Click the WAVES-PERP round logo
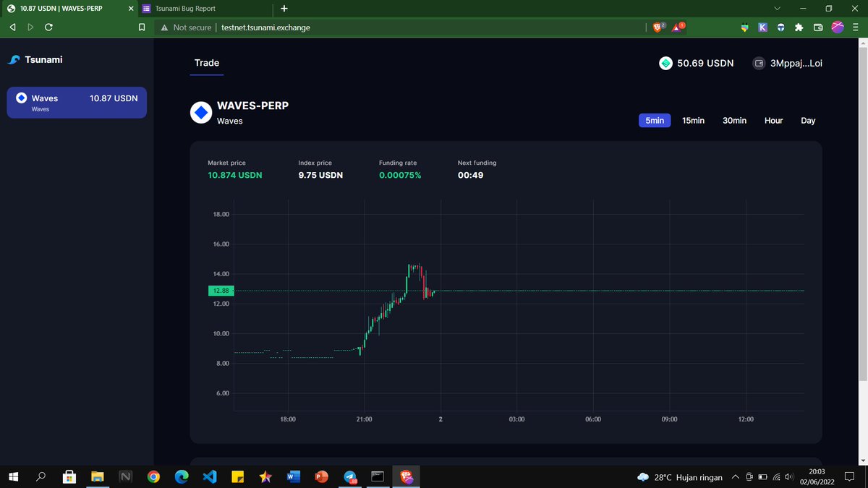This screenshot has height=488, width=868. point(200,113)
